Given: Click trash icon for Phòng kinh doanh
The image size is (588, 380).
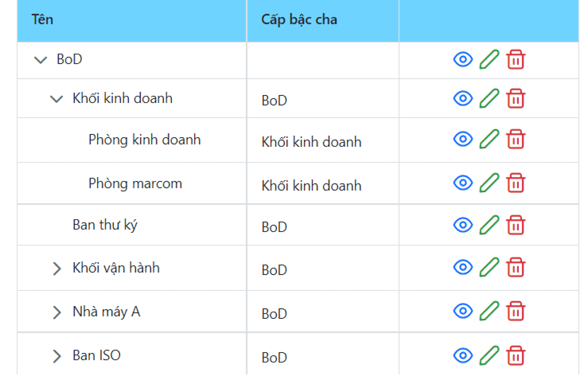Looking at the screenshot, I should click(x=515, y=140).
